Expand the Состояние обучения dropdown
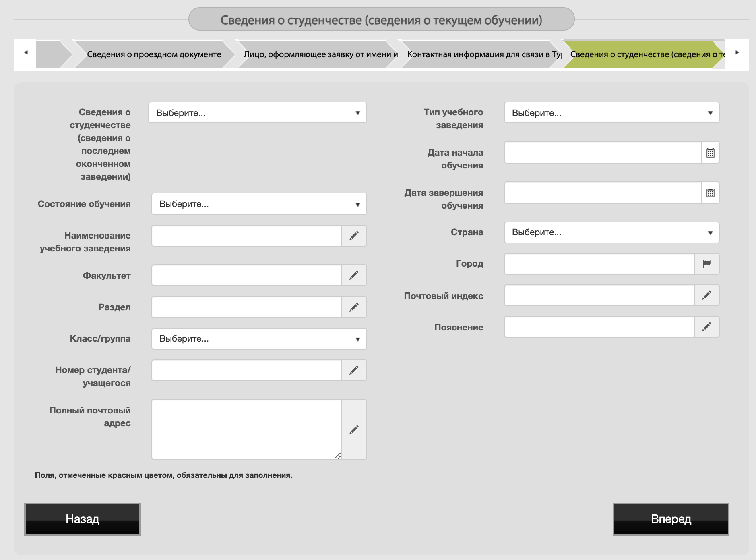 (x=259, y=204)
